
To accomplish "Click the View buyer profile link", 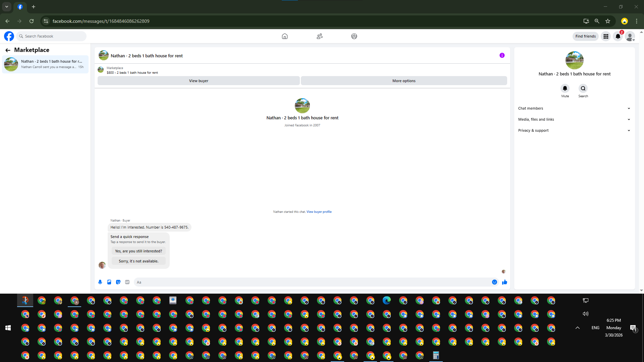I will click(319, 212).
